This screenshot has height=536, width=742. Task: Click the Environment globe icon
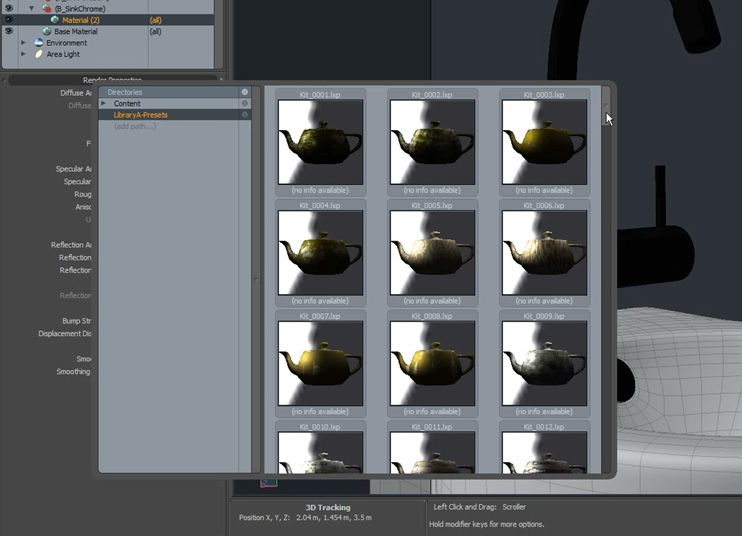(x=38, y=43)
